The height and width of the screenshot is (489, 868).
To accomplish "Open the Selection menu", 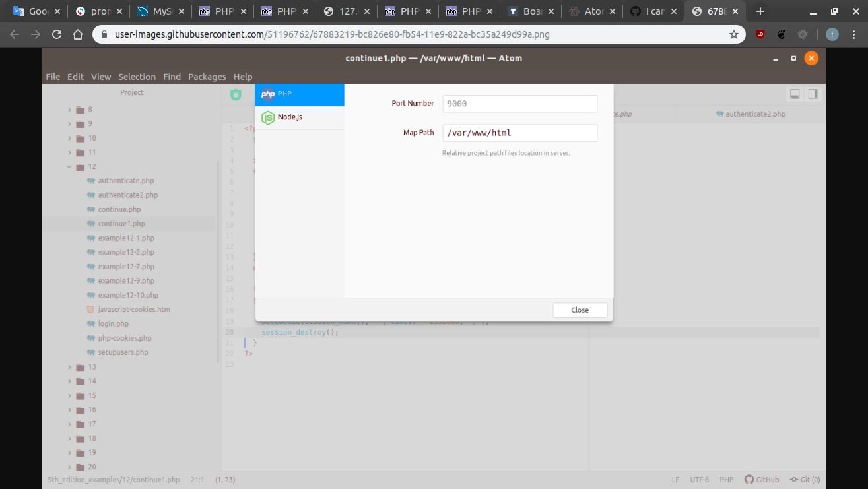I will coord(137,77).
